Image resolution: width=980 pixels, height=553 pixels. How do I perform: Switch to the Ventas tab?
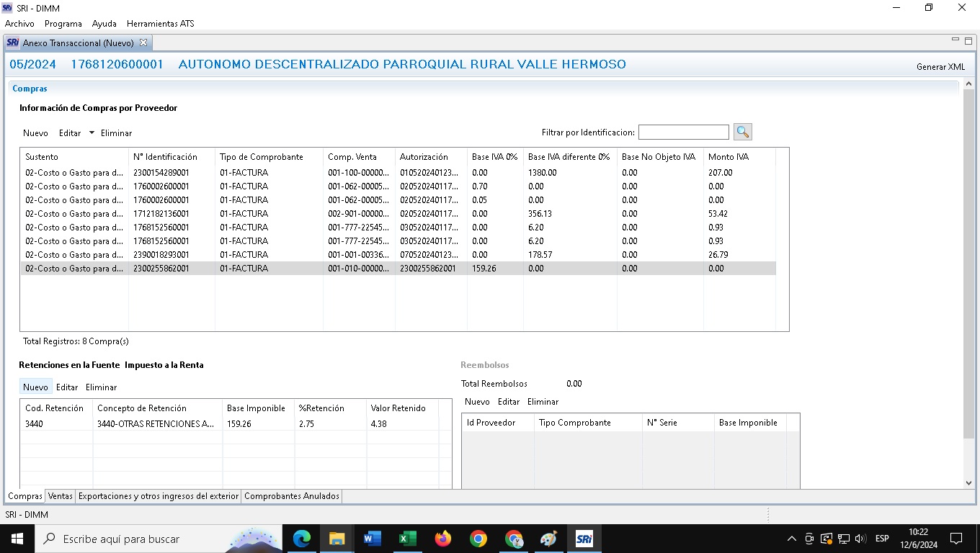pos(61,496)
